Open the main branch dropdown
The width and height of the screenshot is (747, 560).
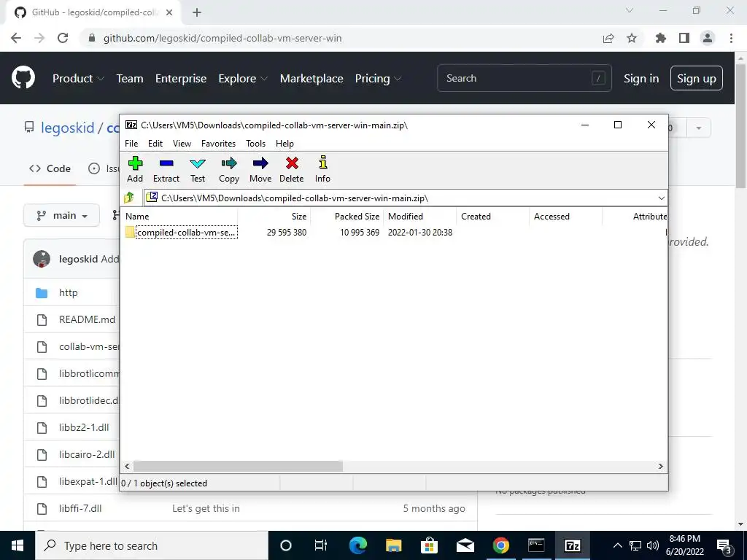coord(61,216)
